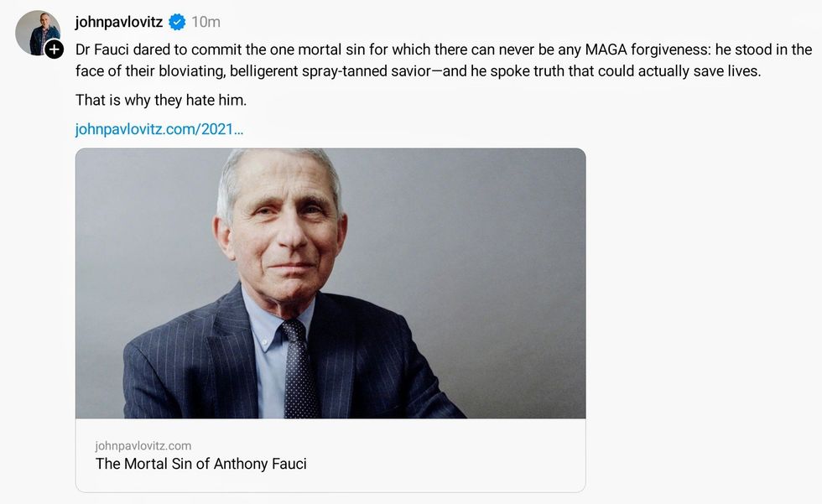Open the johnpavlovitz.com/2021… hyperlink
The image size is (822, 504).
pyautogui.click(x=159, y=129)
